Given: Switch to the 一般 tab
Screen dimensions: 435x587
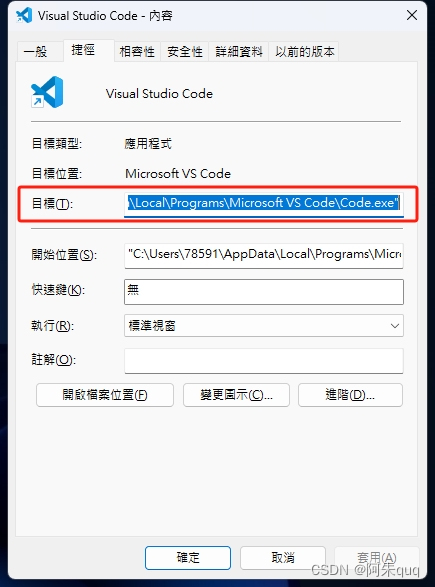Looking at the screenshot, I should (x=35, y=52).
